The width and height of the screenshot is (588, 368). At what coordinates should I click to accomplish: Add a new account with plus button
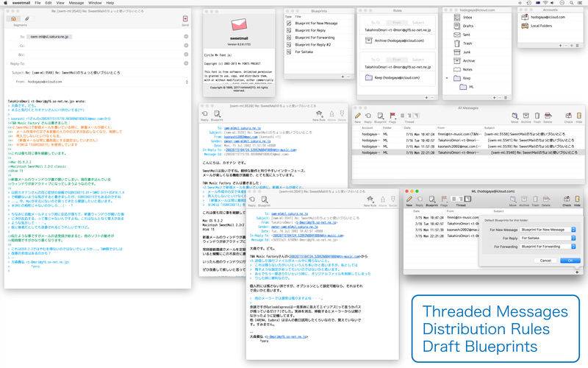(x=561, y=46)
